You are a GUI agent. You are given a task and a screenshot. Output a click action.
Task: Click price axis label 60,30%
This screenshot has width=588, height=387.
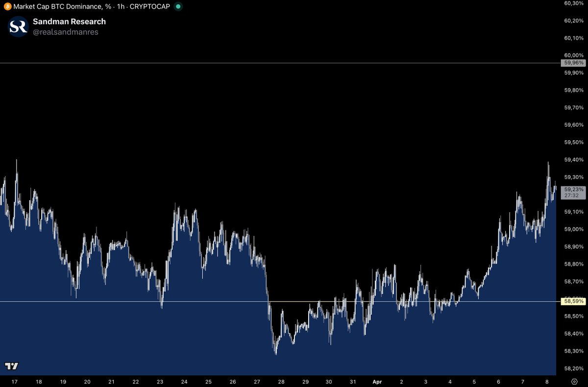[x=574, y=3]
